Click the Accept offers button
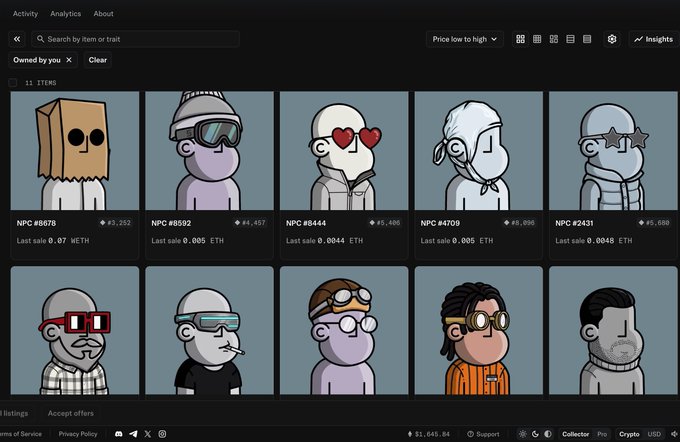 (x=71, y=413)
